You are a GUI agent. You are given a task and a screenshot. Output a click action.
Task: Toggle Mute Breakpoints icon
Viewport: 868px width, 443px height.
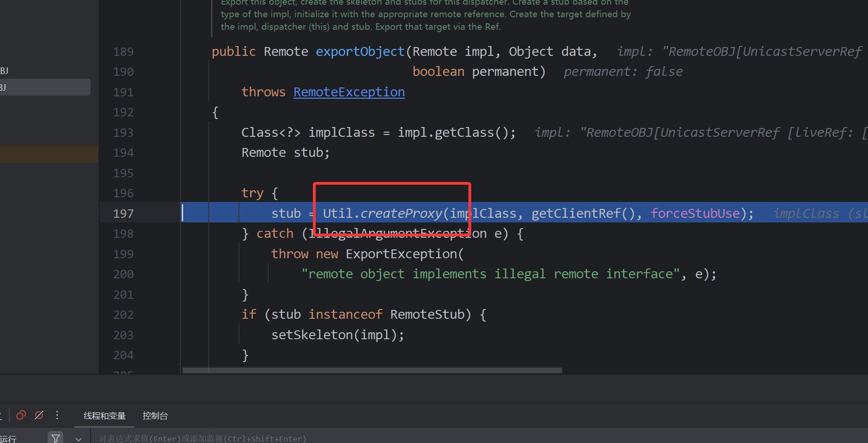tap(39, 415)
